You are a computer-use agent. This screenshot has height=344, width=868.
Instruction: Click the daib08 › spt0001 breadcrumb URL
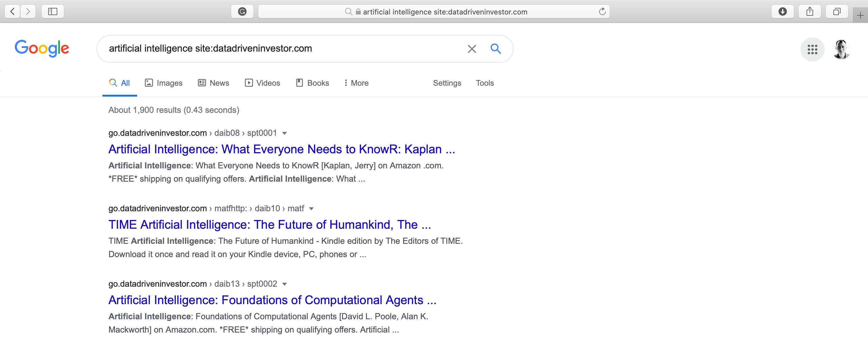coord(192,133)
